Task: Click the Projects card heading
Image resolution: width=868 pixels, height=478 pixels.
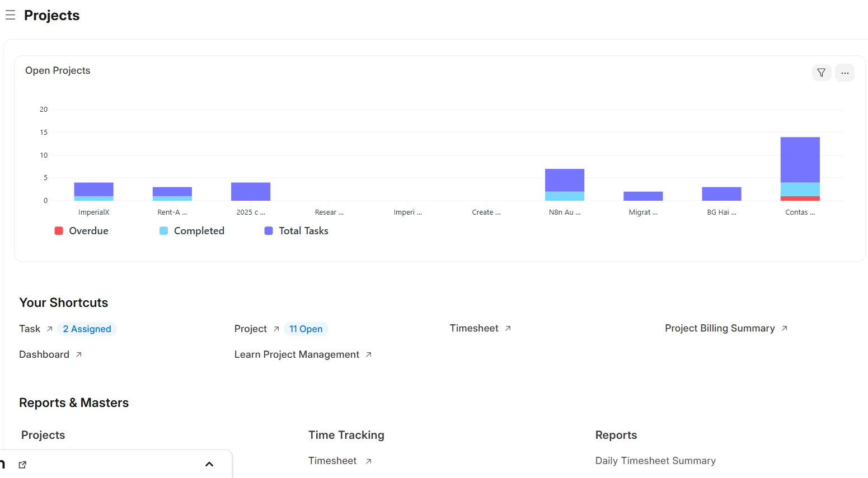Action: [43, 435]
